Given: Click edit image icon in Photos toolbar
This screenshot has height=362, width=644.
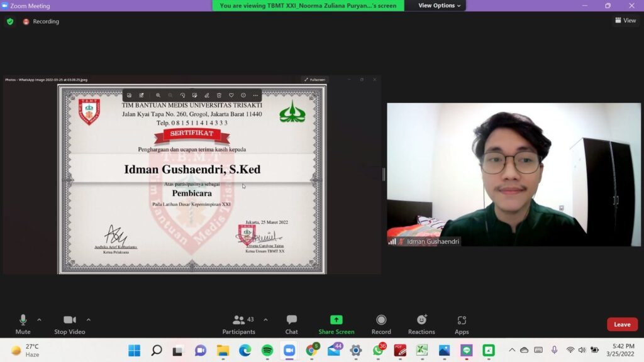Looking at the screenshot, I should coord(195,96).
